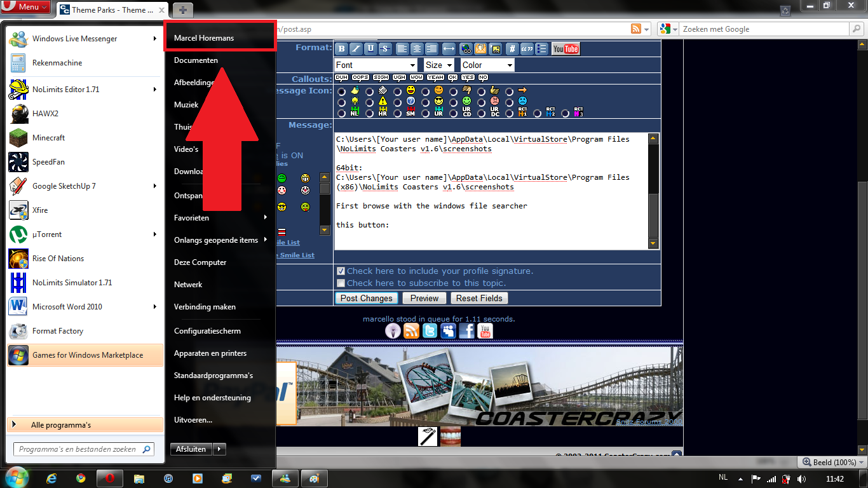The width and height of the screenshot is (868, 488).
Task: Click the Preview button
Action: (424, 298)
